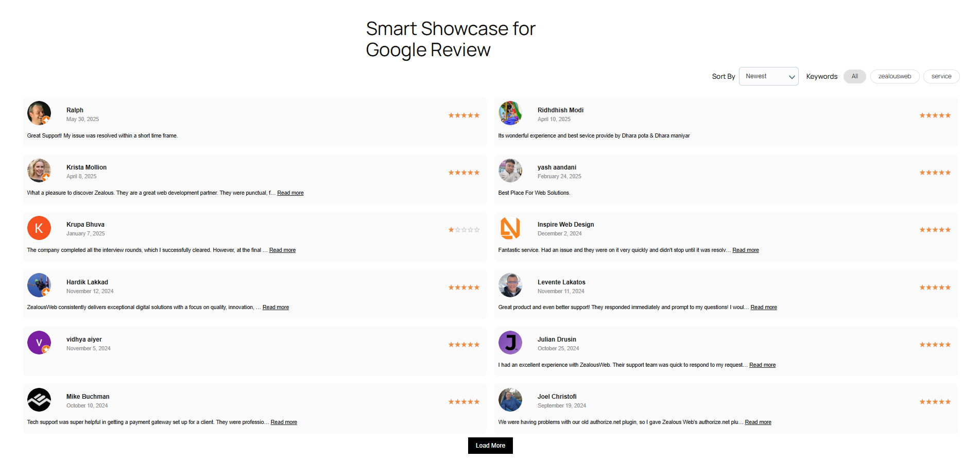Click Krupa Bhuva's one-star rating
Screen dimensions: 980x459
point(463,230)
